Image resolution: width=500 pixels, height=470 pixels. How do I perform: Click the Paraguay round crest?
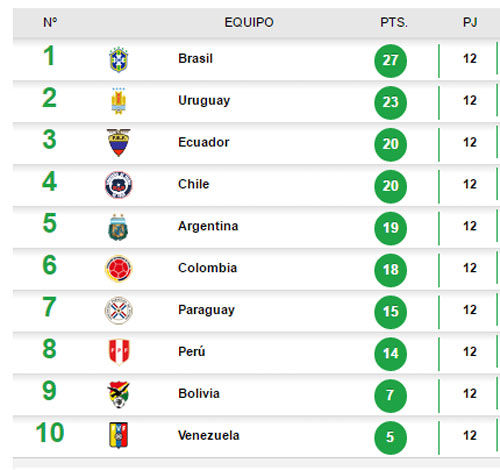[x=118, y=310]
